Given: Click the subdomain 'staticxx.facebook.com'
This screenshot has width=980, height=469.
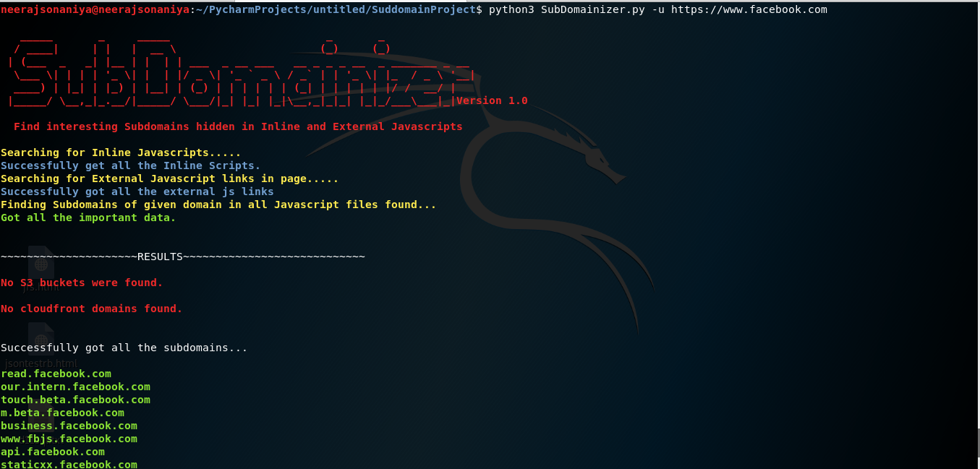Looking at the screenshot, I should pyautogui.click(x=69, y=464).
